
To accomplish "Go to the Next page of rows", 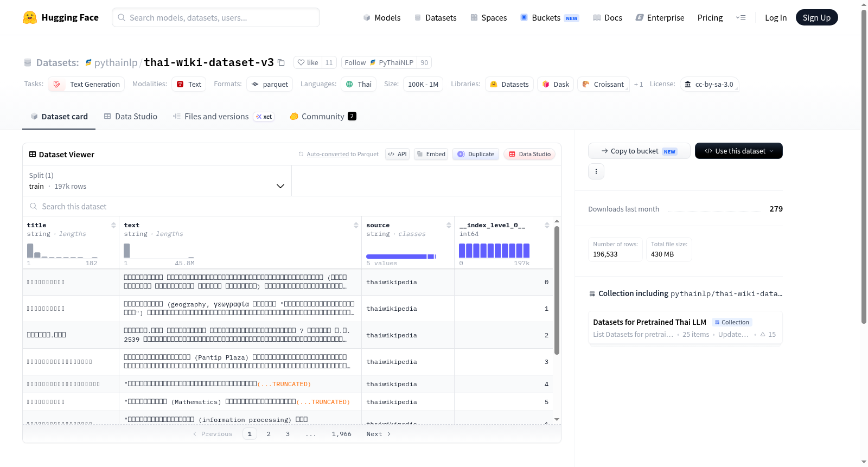I will point(379,434).
